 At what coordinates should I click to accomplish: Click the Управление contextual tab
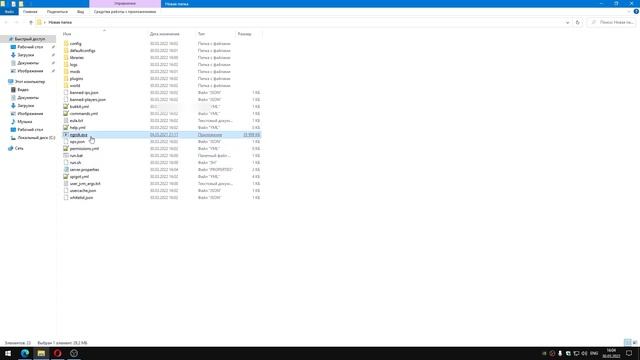(x=125, y=4)
